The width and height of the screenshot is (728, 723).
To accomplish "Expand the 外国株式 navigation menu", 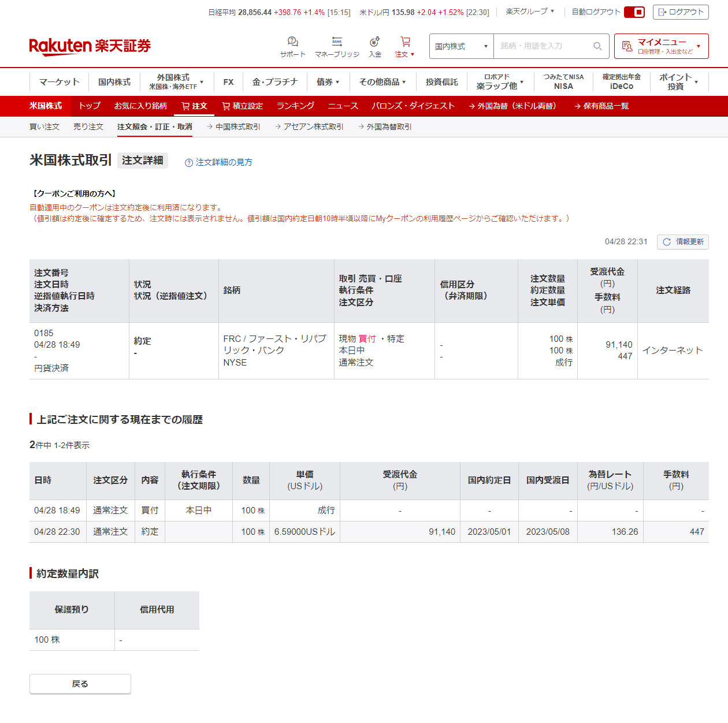I will pyautogui.click(x=177, y=82).
